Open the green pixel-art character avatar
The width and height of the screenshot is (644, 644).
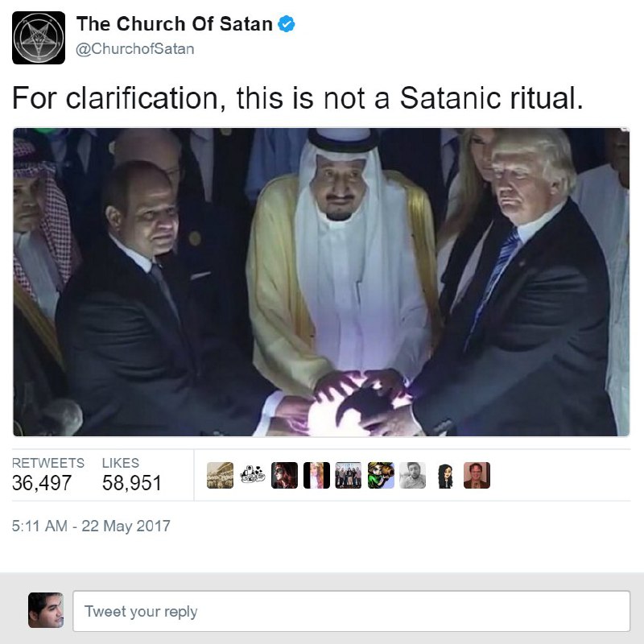pos(381,475)
